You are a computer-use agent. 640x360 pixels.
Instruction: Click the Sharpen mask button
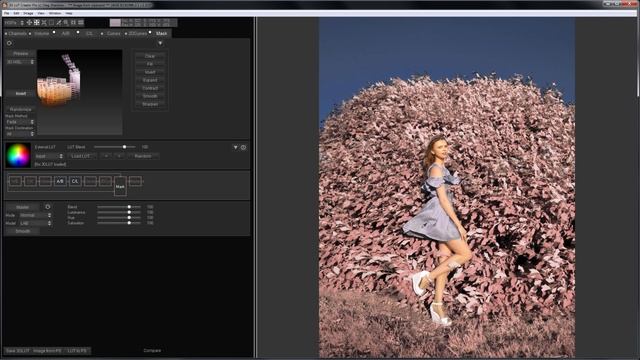point(150,104)
